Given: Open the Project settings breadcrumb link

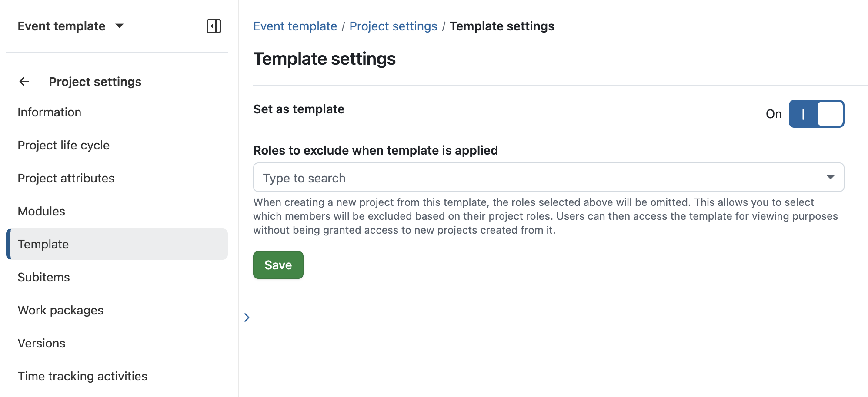Looking at the screenshot, I should click(x=393, y=26).
